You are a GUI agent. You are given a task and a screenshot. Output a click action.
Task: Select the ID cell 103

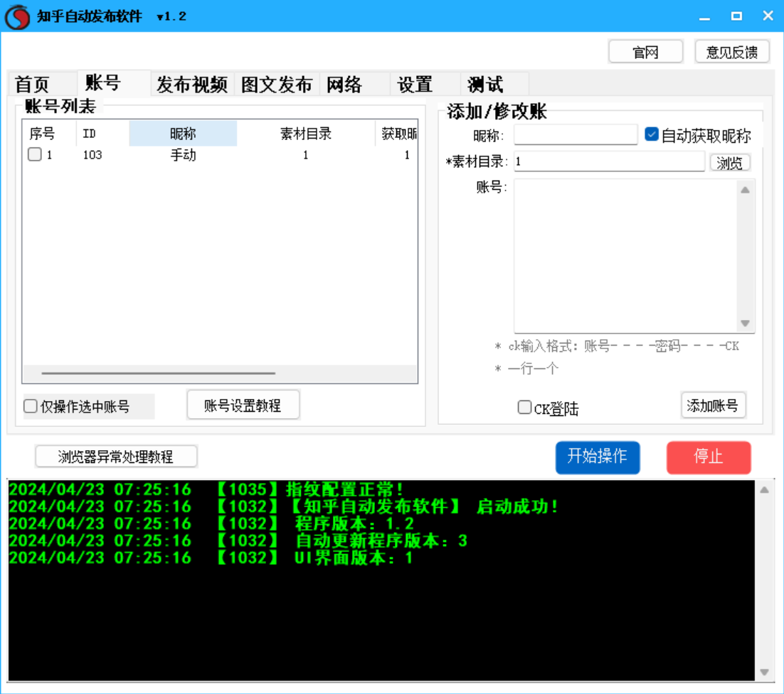[92, 155]
